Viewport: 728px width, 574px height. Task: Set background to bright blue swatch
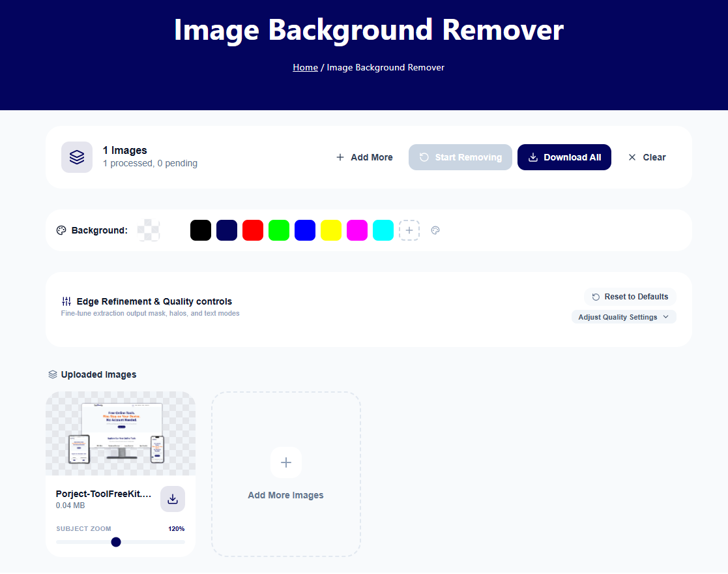click(304, 230)
